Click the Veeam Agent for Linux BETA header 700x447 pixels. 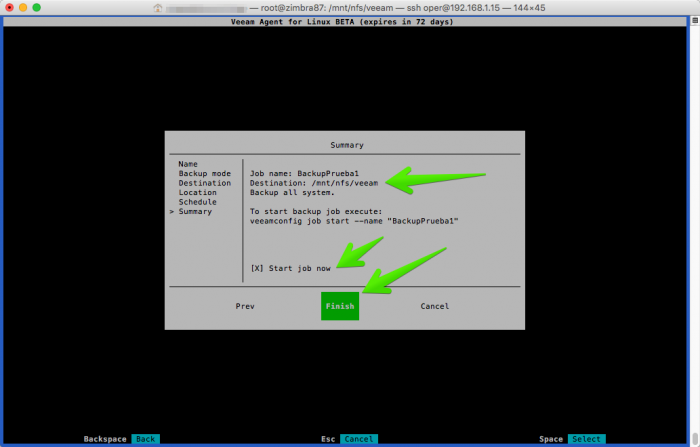(342, 21)
